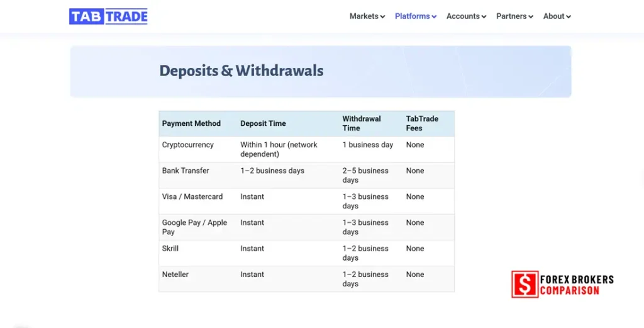Click Instant in the Skrill row
Viewport: 644px width, 328px height.
click(x=252, y=248)
